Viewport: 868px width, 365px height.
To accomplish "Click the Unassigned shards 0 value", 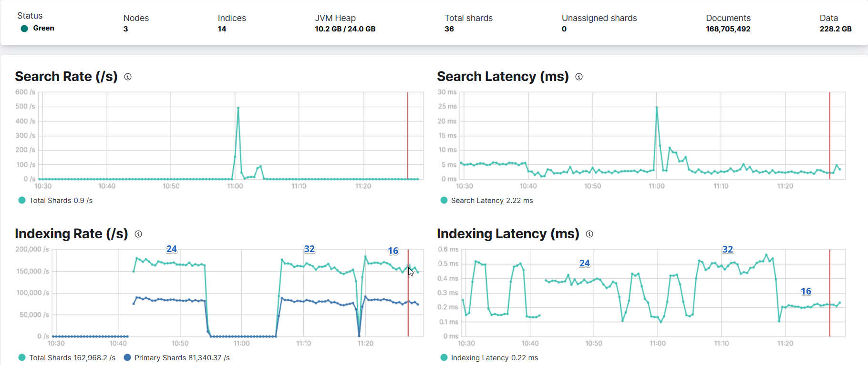I will (564, 29).
